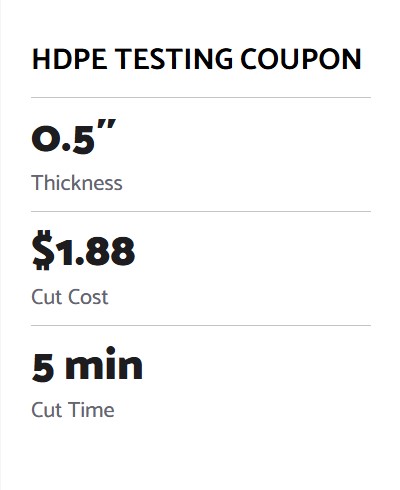Click the word TESTING in the title
Screen dimensions: 400x490
pyautogui.click(x=174, y=59)
